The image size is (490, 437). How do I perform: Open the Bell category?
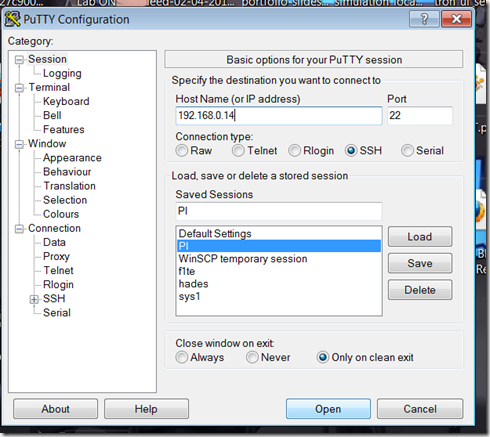pos(52,115)
